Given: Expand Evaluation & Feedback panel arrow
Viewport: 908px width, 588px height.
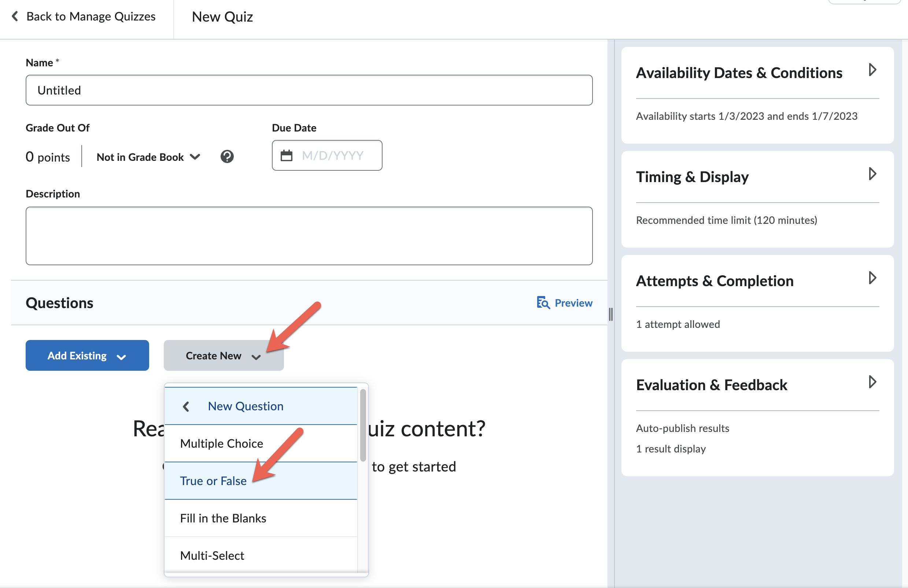Looking at the screenshot, I should (873, 382).
